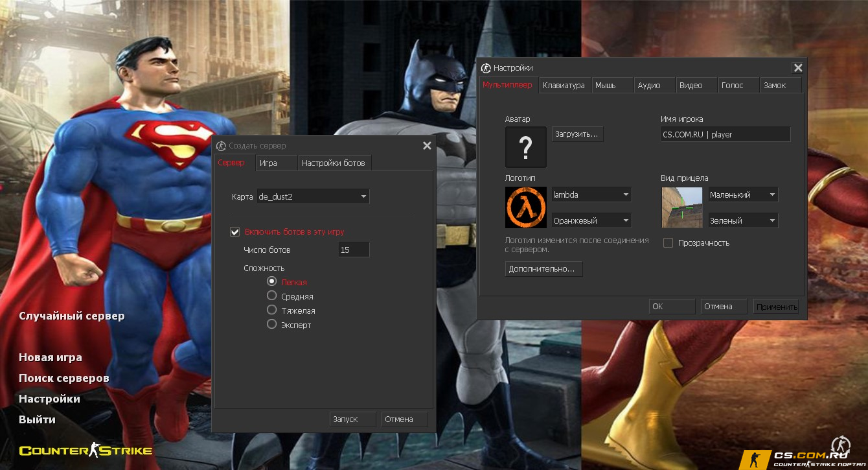Select Эксперт difficulty
Image resolution: width=868 pixels, height=470 pixels.
tap(272, 325)
